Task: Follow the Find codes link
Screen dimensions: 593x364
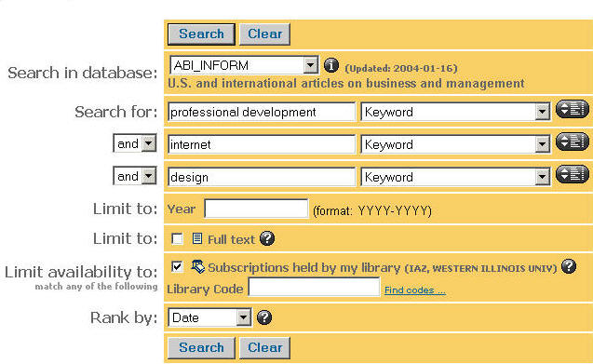Action: click(415, 290)
